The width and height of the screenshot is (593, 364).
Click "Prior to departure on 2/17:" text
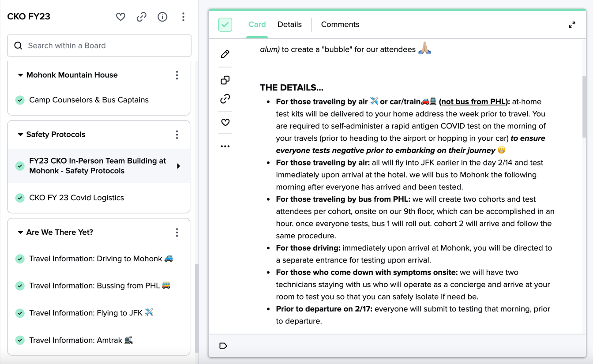tap(324, 309)
